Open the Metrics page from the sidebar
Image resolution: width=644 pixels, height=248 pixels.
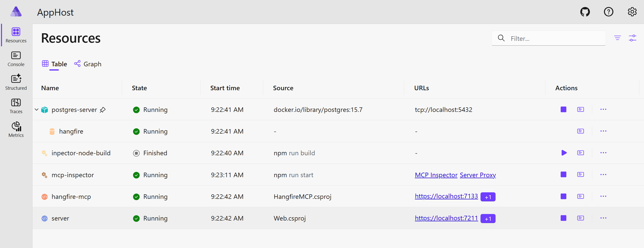(16, 129)
